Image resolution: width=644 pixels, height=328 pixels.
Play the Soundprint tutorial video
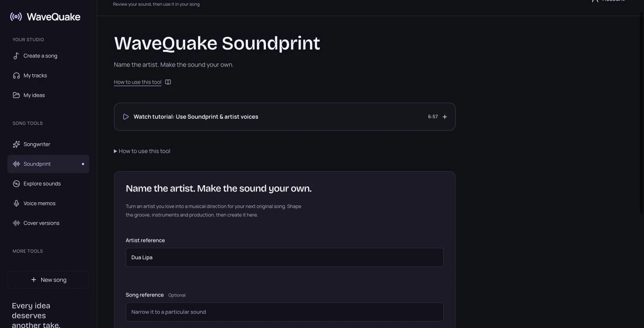[x=126, y=117]
